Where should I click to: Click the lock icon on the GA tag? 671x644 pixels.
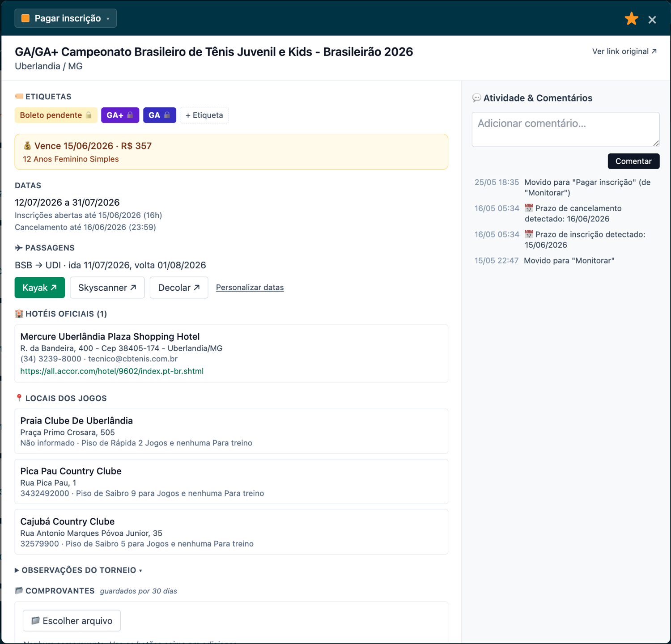(167, 115)
